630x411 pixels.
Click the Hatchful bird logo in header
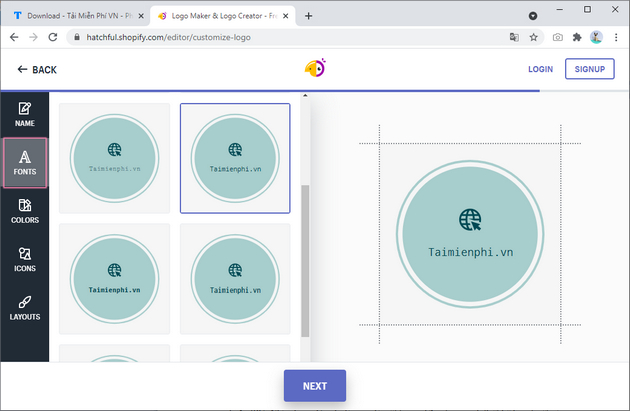click(315, 69)
